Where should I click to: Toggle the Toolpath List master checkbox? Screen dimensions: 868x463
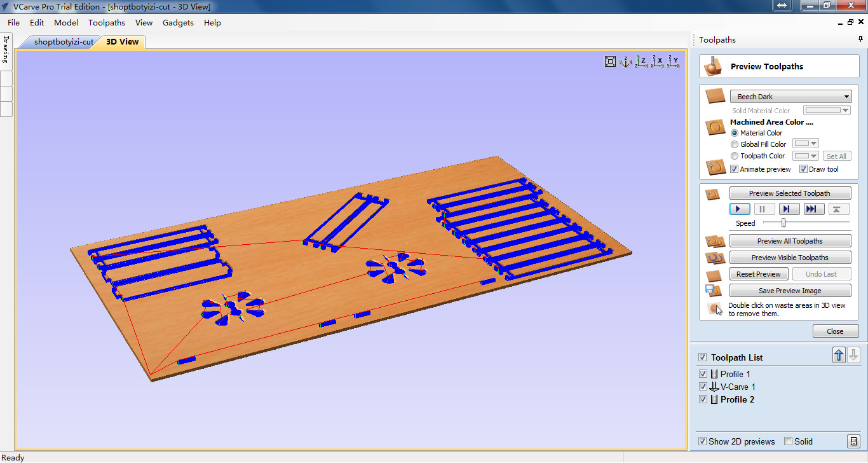(x=702, y=357)
